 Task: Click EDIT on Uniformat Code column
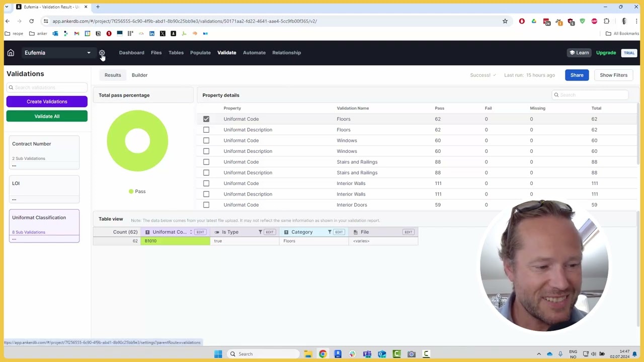coord(200,232)
